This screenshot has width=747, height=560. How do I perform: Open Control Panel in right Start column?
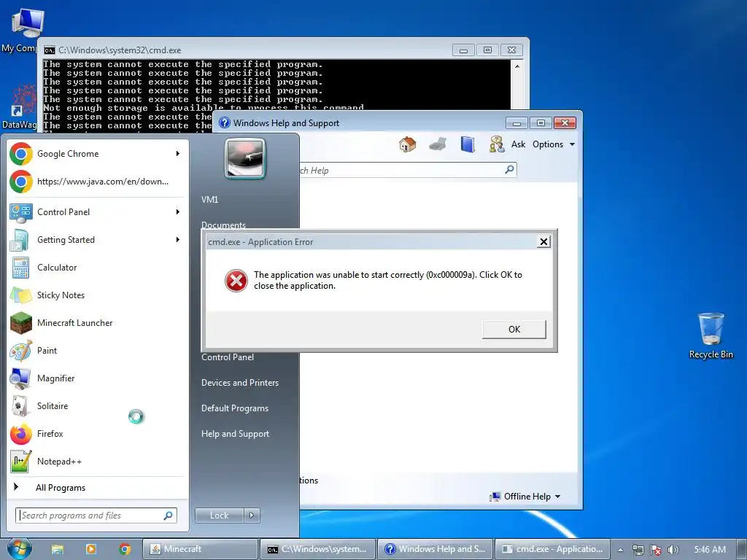(x=228, y=357)
